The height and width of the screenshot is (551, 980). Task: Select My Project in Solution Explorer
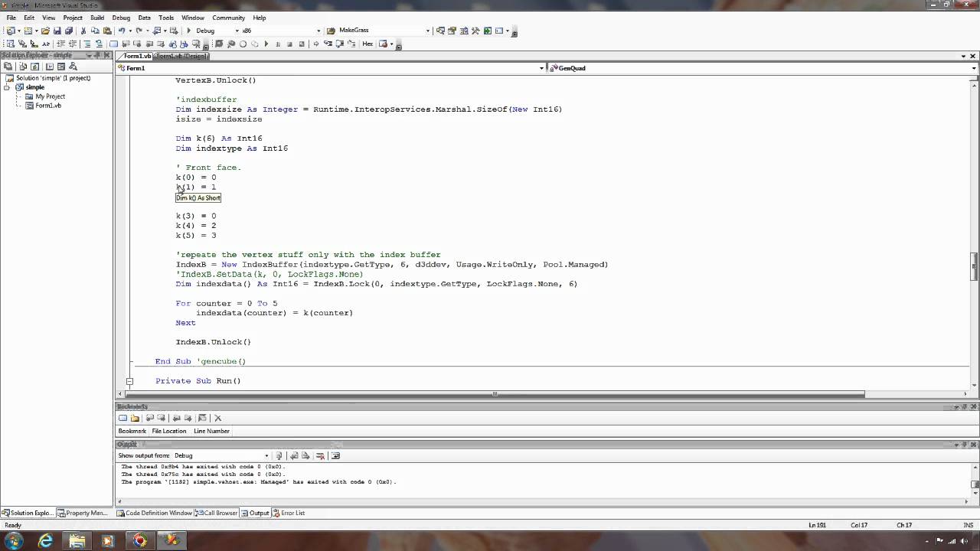[x=50, y=96]
